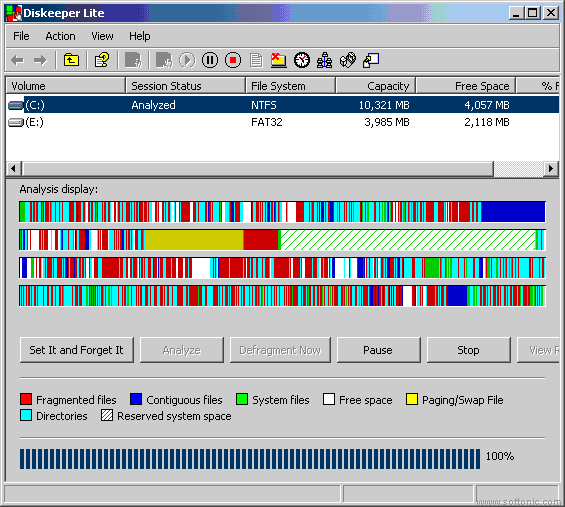The height and width of the screenshot is (507, 565).
Task: Click the green System files legend swatch
Action: click(242, 399)
